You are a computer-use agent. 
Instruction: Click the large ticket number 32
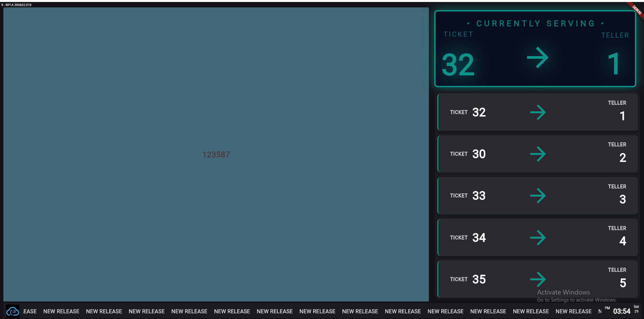point(458,65)
